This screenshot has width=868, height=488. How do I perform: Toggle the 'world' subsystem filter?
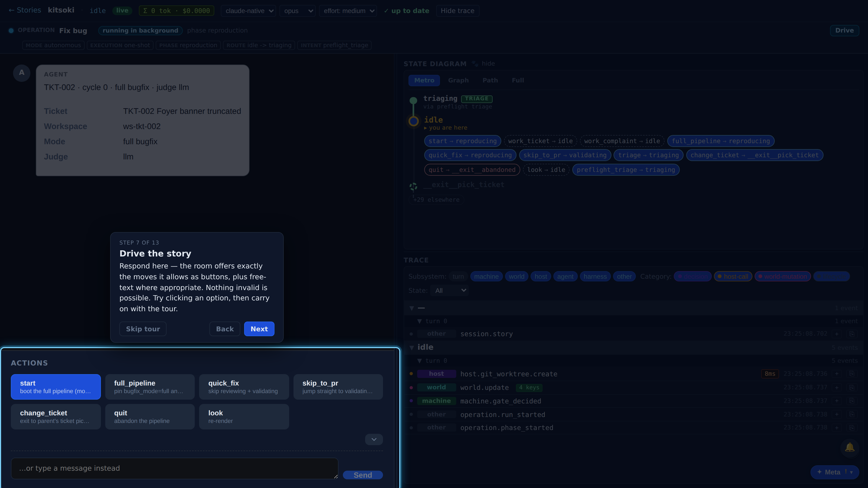pyautogui.click(x=516, y=277)
